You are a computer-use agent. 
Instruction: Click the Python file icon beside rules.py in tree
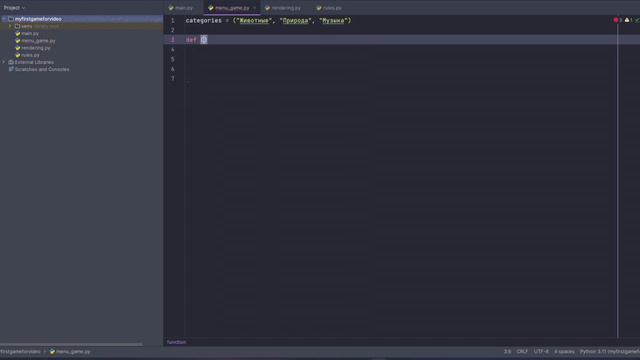18,55
